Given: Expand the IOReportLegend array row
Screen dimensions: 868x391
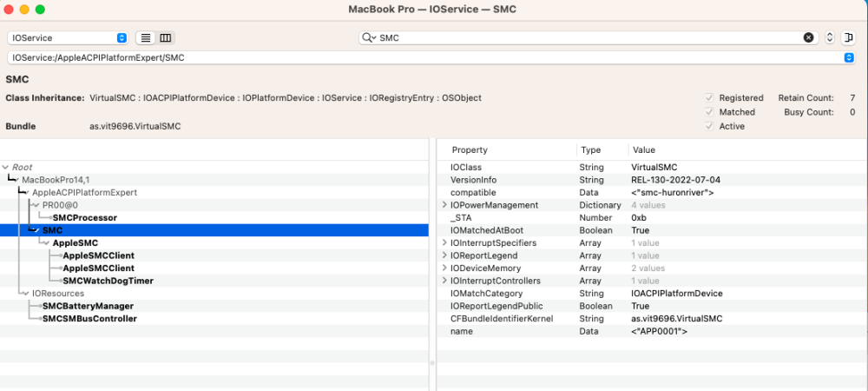Looking at the screenshot, I should click(x=444, y=255).
